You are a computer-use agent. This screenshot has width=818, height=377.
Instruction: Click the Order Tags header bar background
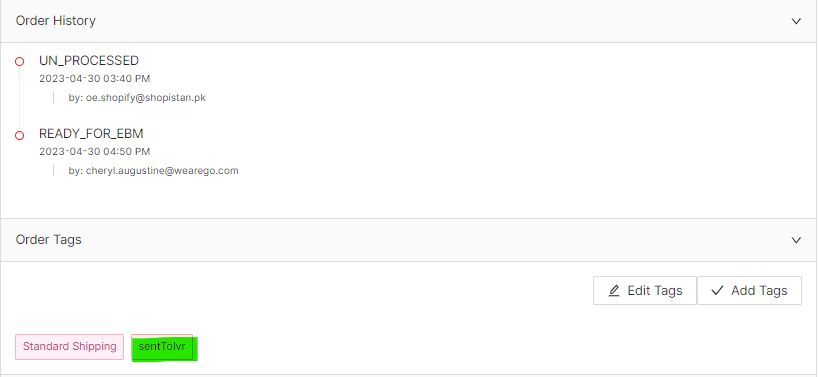[408, 240]
